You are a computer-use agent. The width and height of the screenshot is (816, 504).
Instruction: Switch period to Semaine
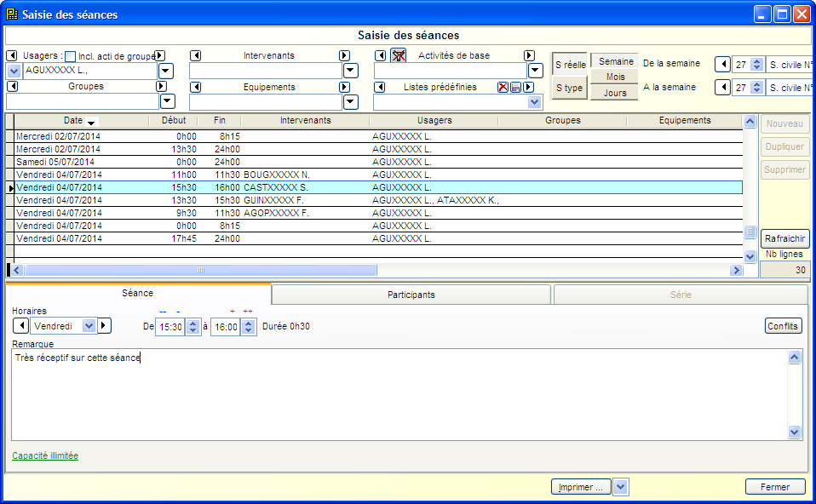coord(615,60)
